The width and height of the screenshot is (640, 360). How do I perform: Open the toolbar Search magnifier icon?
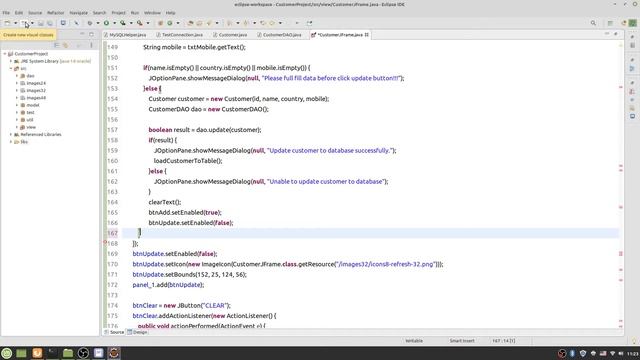593,23
